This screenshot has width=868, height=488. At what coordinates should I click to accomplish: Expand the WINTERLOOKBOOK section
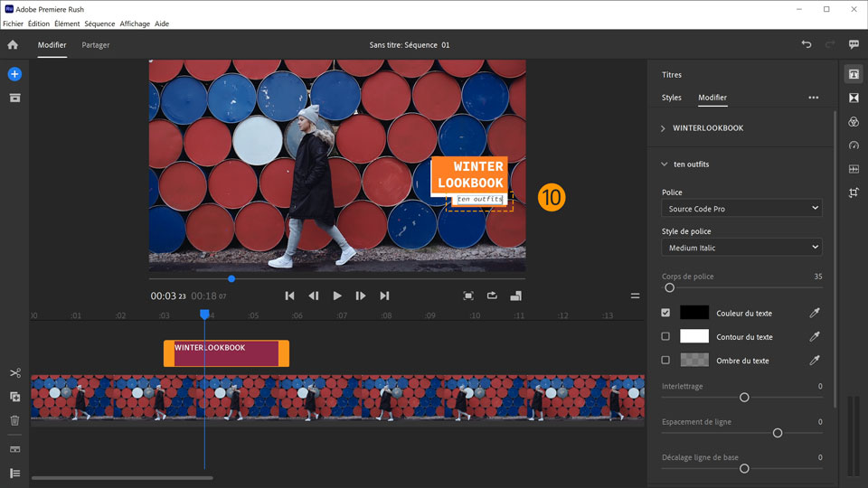tap(664, 128)
